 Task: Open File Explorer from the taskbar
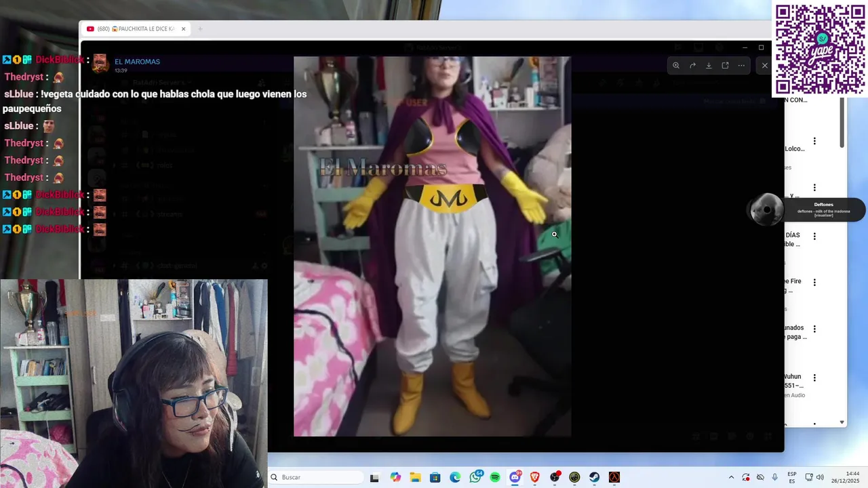[415, 477]
